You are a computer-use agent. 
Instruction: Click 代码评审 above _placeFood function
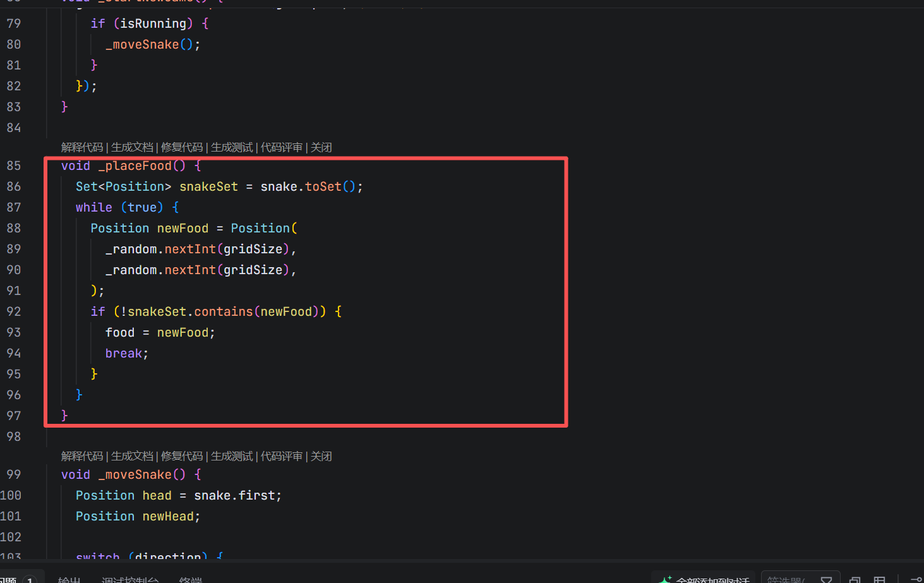click(x=282, y=147)
